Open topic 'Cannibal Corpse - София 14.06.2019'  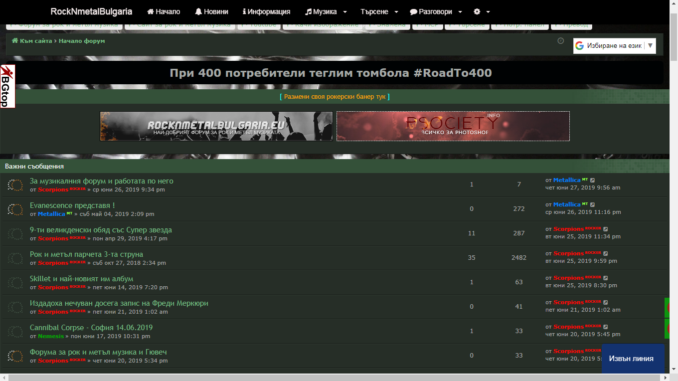pyautogui.click(x=91, y=328)
